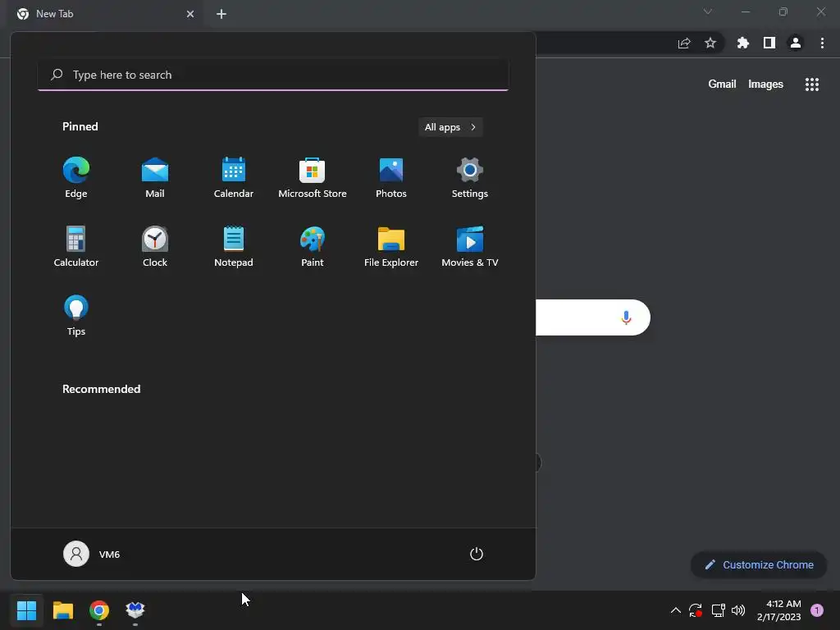This screenshot has height=630, width=840.
Task: Open File Explorer pinned app
Action: pyautogui.click(x=391, y=246)
